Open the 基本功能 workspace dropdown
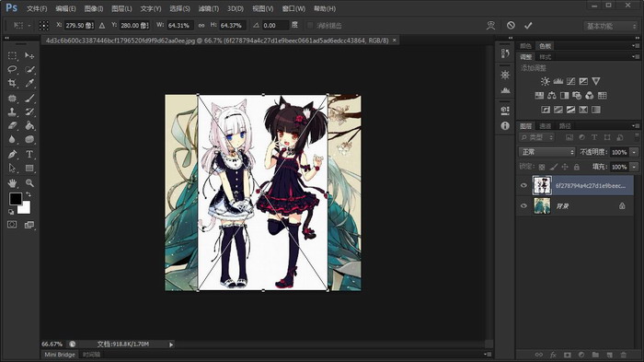 [x=610, y=26]
